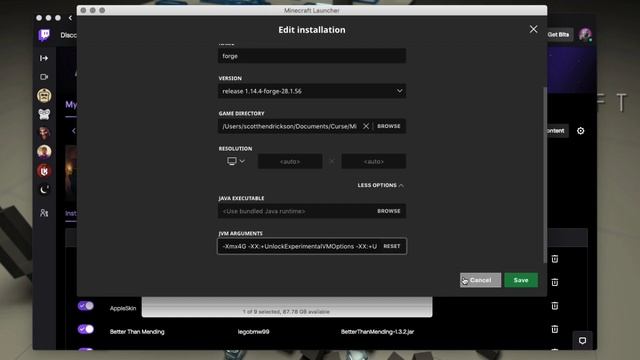
Task: Select the 'Better Than Mending' mod name
Action: (137, 331)
